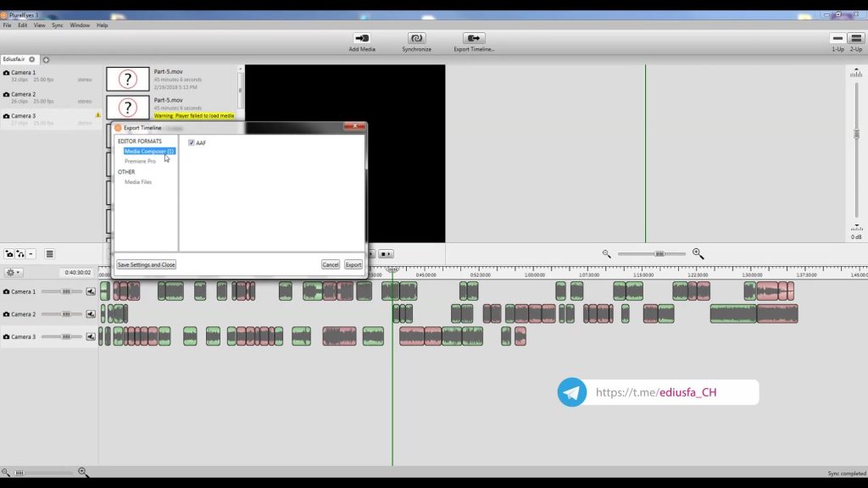Click Camera 1 icon in the timeline
This screenshot has width=868, height=488.
pos(6,291)
